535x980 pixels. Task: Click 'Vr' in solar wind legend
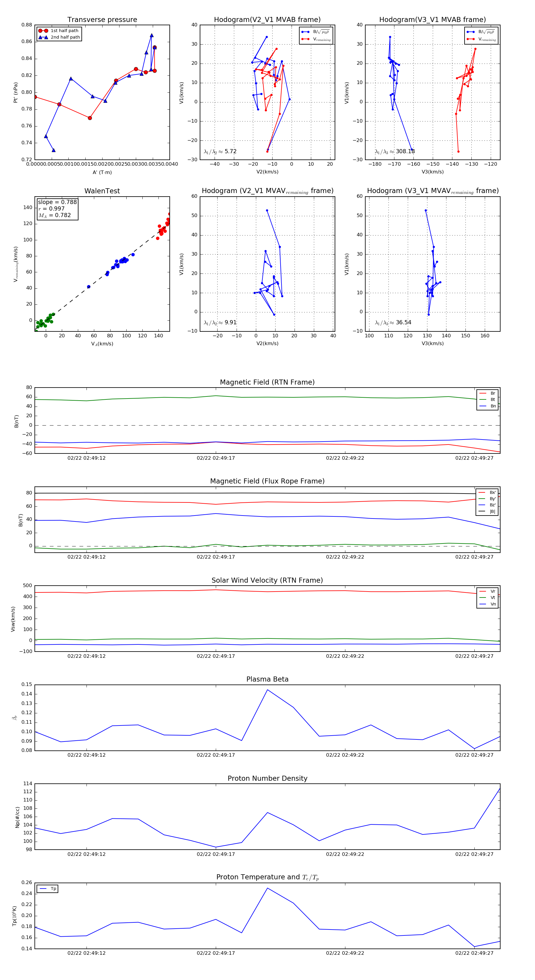[x=487, y=592]
